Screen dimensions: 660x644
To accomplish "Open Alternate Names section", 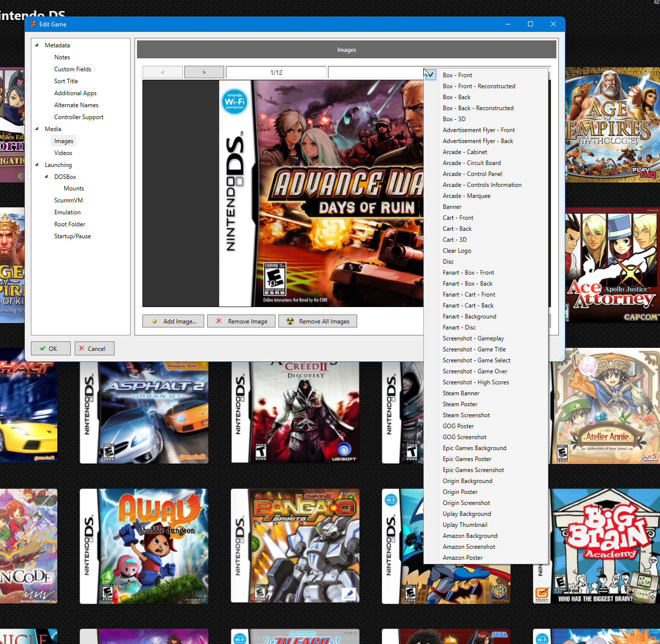I will [x=76, y=105].
